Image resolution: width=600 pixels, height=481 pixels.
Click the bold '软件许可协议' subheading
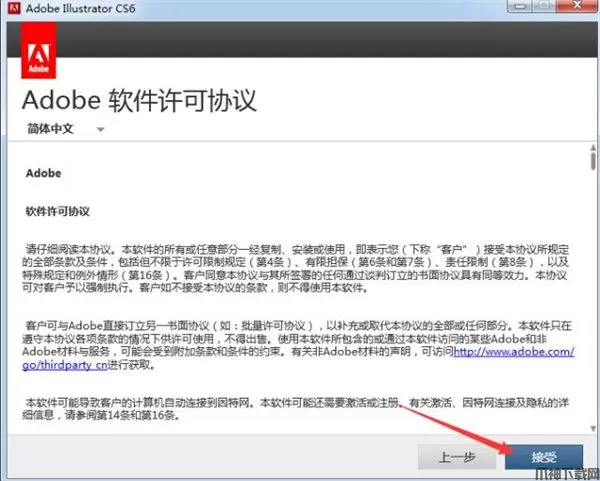(x=57, y=211)
